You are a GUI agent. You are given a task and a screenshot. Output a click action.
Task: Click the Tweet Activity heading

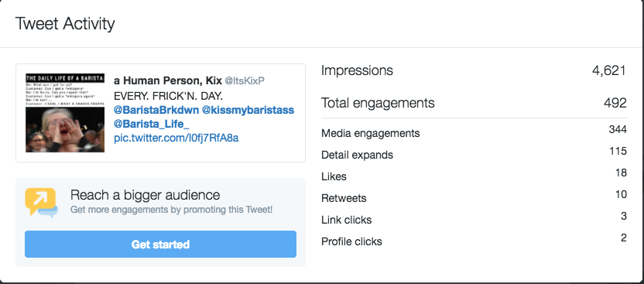click(65, 24)
